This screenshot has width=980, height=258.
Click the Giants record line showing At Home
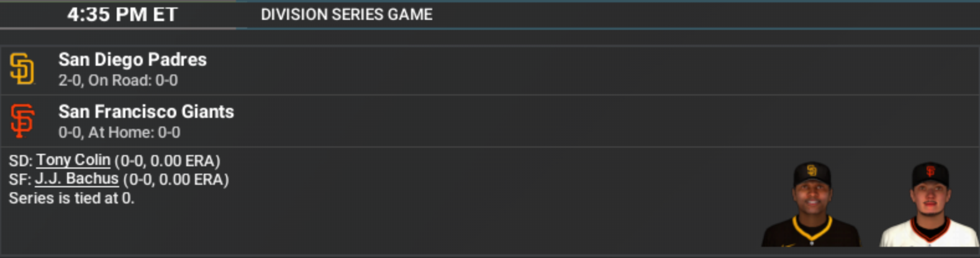click(x=119, y=132)
